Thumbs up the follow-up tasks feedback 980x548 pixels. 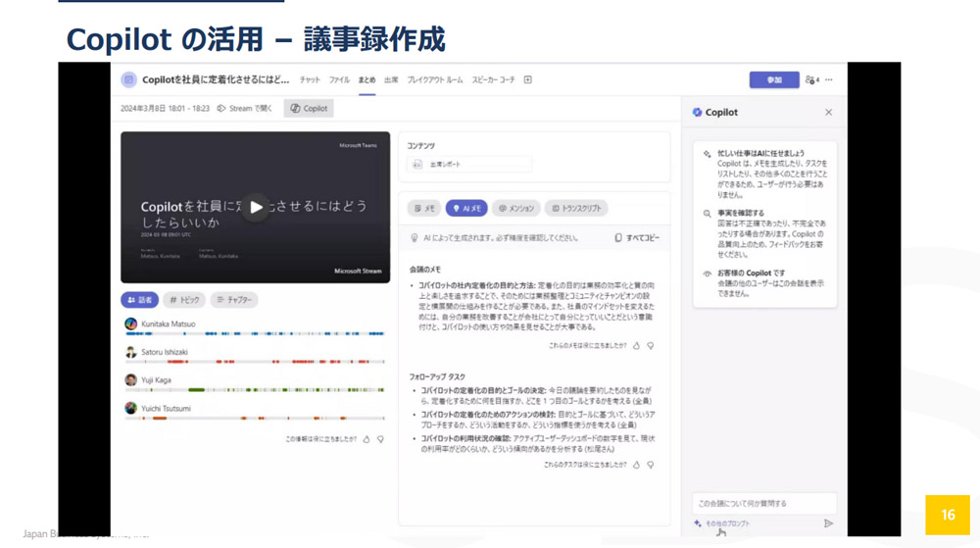636,465
